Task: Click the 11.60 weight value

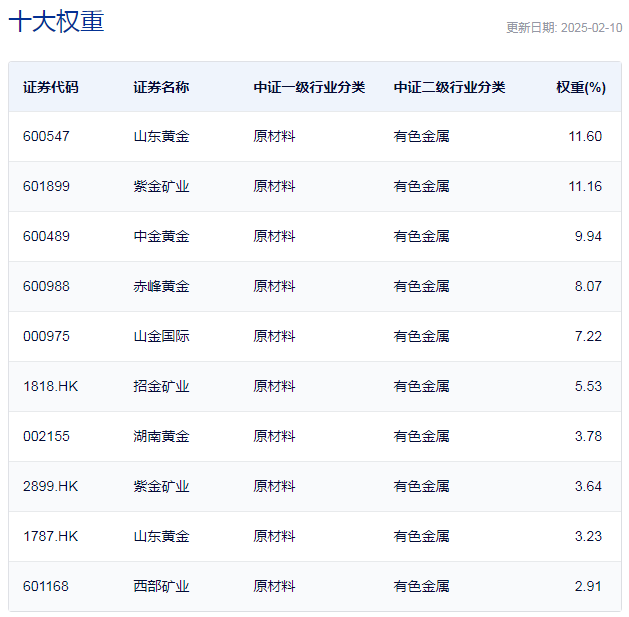Action: coord(585,136)
